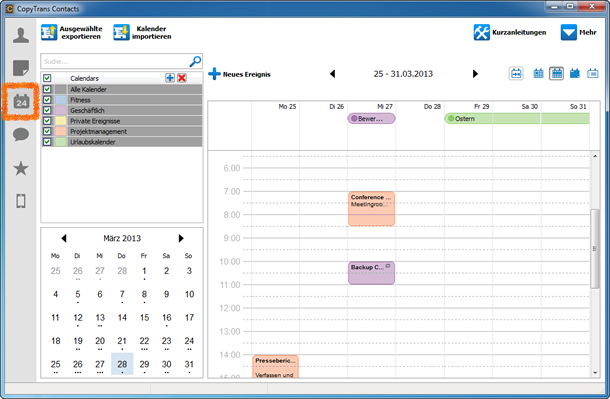Go to the next week with right arrow
This screenshot has height=399, width=610.
[475, 74]
